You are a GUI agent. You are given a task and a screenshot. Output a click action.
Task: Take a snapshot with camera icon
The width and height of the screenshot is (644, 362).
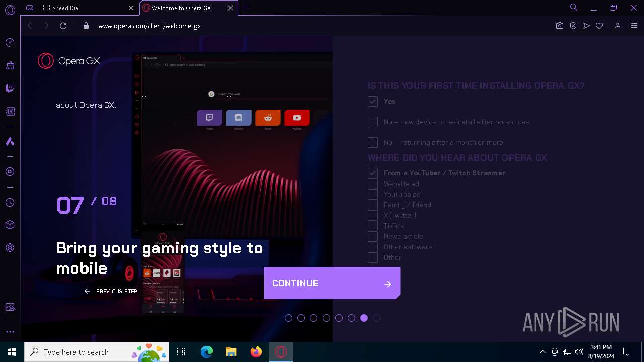tap(559, 26)
